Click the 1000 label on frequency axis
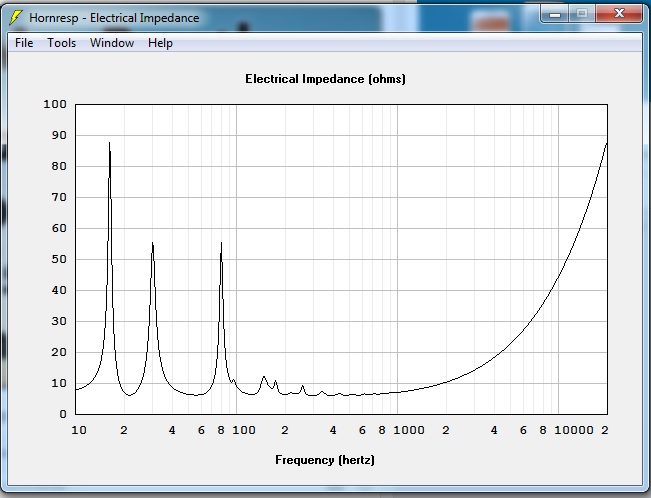 pyautogui.click(x=409, y=430)
